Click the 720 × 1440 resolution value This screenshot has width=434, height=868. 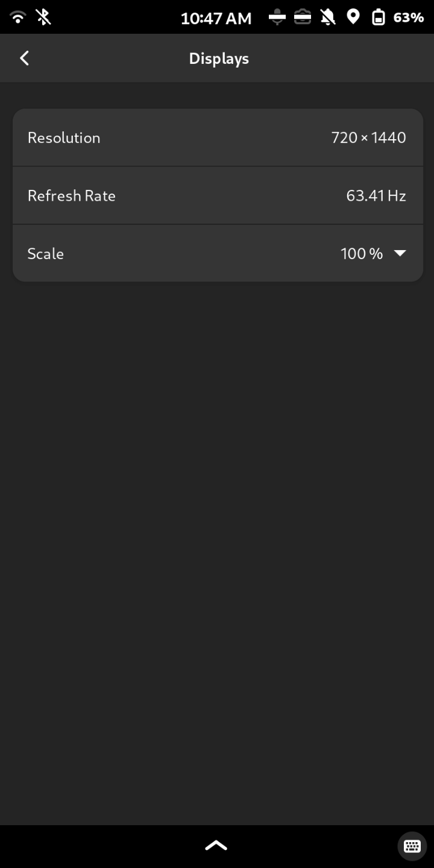[368, 137]
